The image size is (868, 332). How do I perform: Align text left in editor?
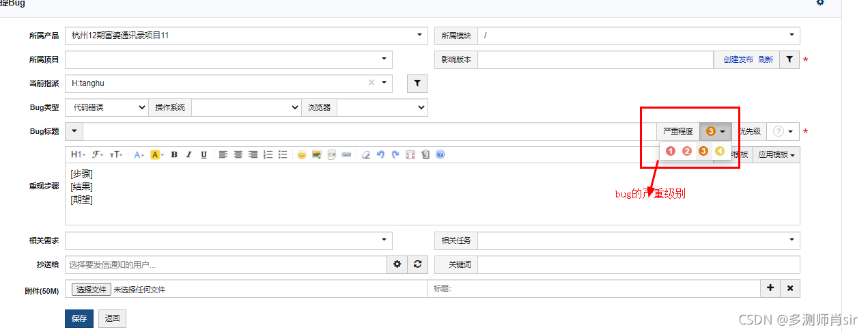pyautogui.click(x=223, y=154)
